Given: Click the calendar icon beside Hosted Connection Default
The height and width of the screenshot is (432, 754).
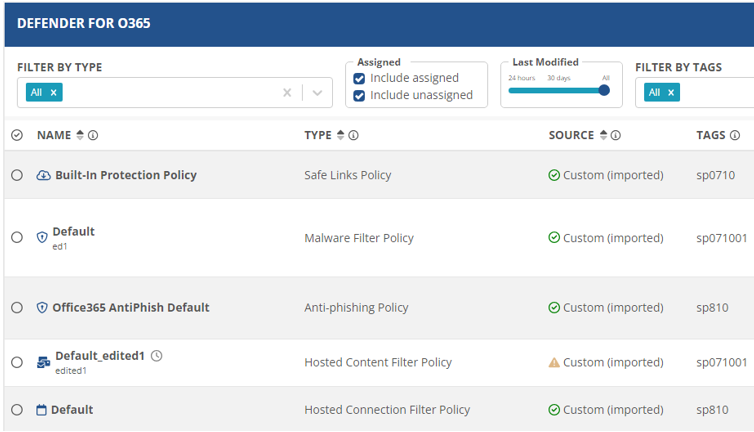Looking at the screenshot, I should coord(42,410).
